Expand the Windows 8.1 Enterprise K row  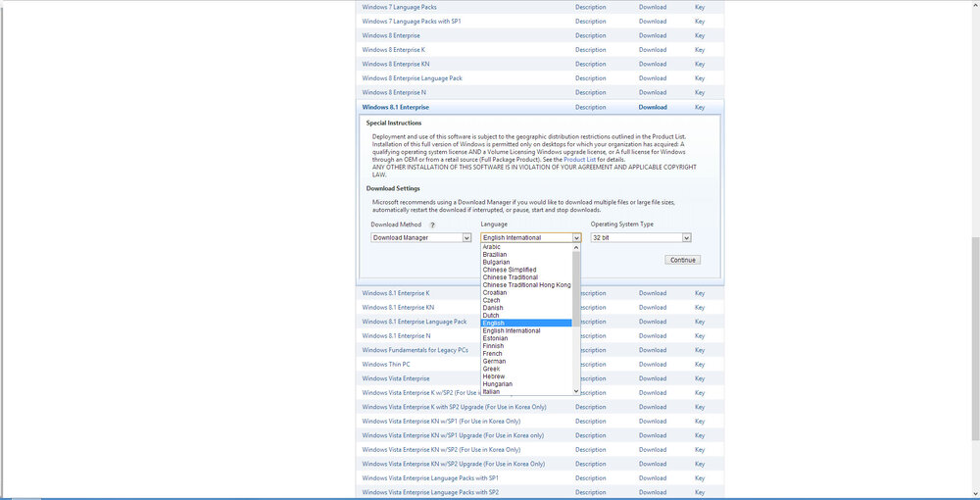(x=396, y=293)
